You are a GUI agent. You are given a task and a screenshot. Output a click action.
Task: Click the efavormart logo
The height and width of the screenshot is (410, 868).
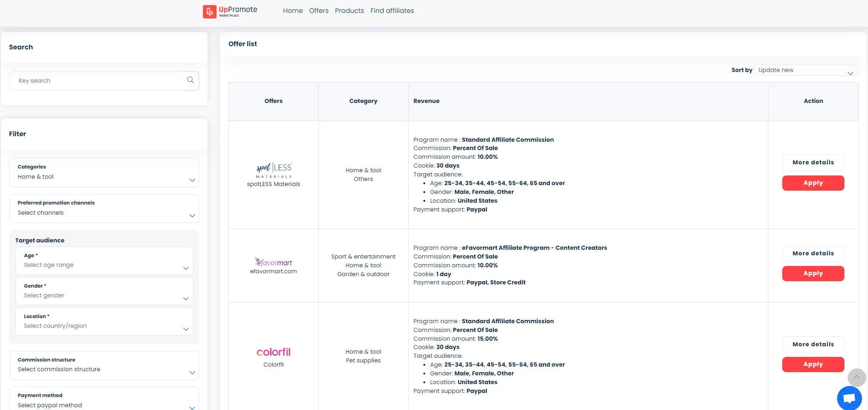click(273, 262)
